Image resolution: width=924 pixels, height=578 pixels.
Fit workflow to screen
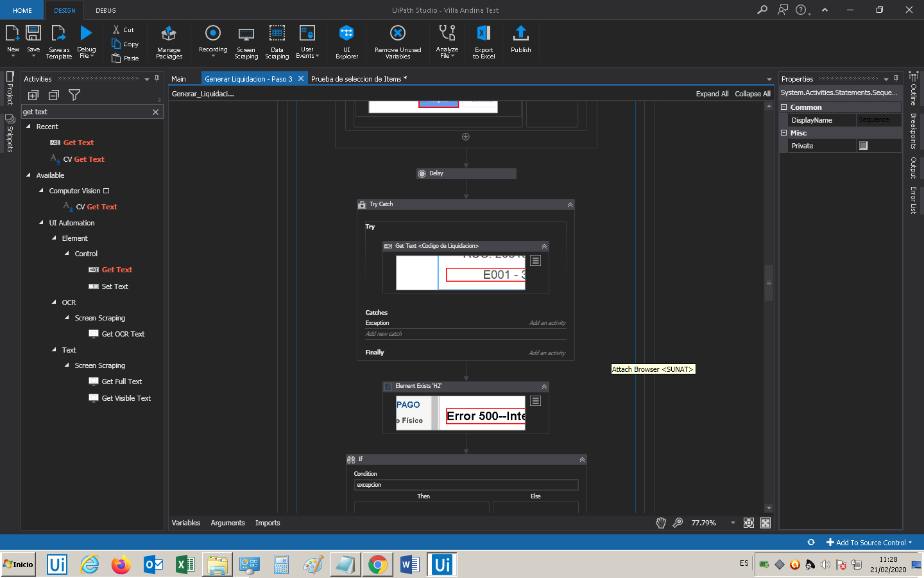(749, 523)
